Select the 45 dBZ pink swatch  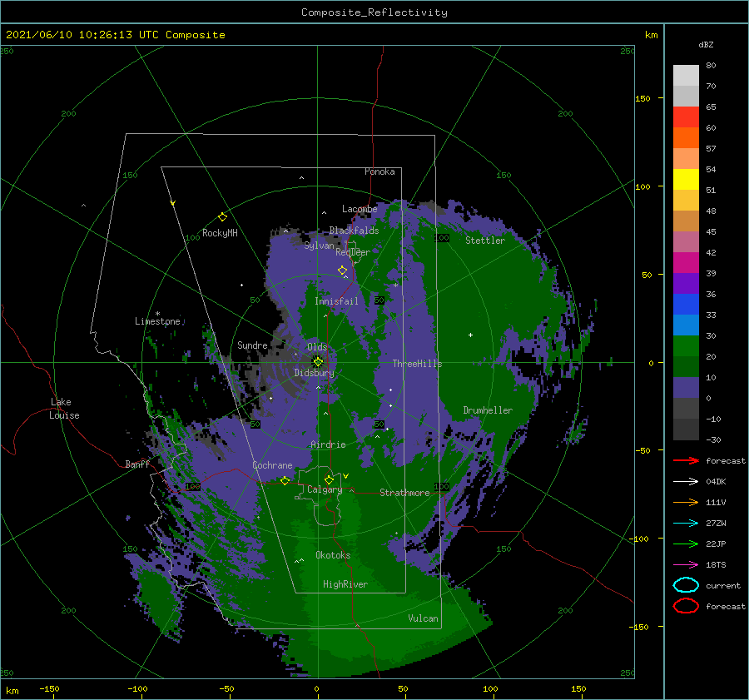click(686, 241)
